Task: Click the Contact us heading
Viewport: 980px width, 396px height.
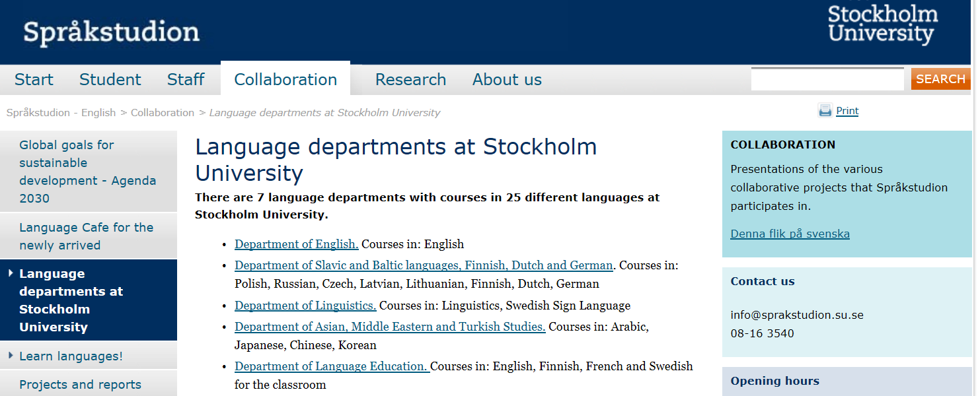Action: click(763, 281)
